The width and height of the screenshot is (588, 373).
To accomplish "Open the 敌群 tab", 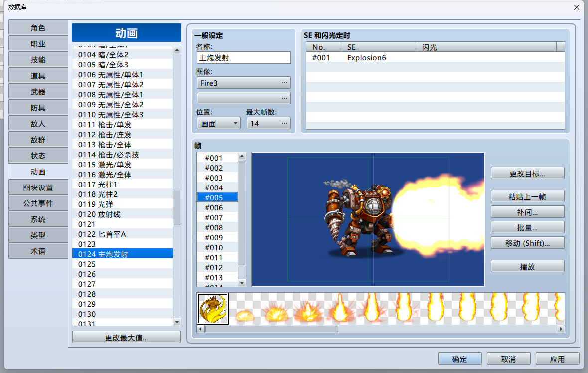I will [38, 140].
